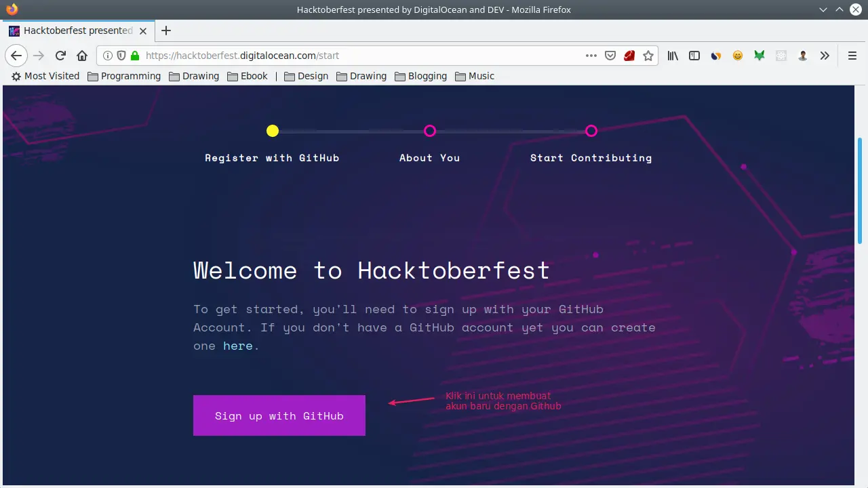
Task: Open the Library bookshelf icon
Action: tap(673, 56)
